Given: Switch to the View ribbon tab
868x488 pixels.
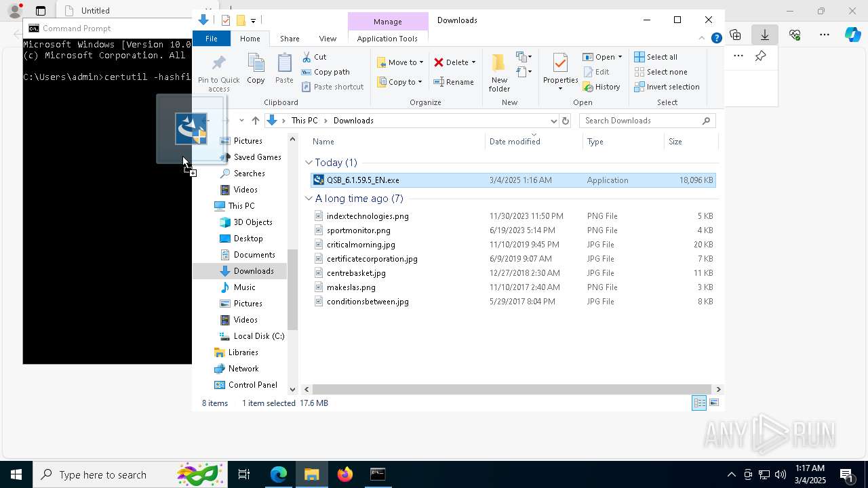Looking at the screenshot, I should coord(328,39).
